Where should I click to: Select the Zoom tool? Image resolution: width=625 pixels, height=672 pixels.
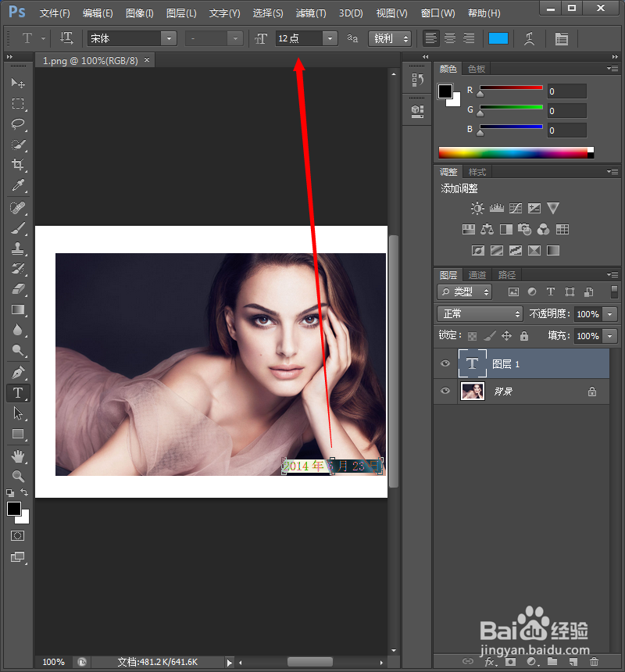[x=17, y=476]
